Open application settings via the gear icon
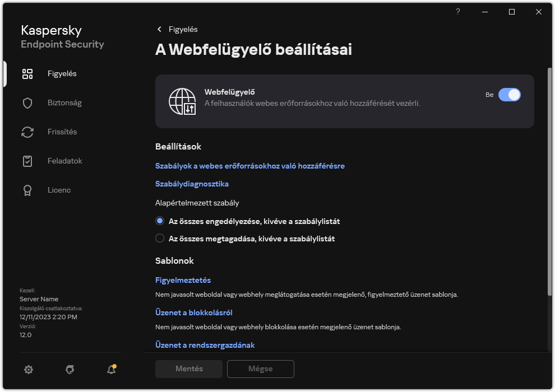Image resolution: width=555 pixels, height=392 pixels. [x=28, y=370]
